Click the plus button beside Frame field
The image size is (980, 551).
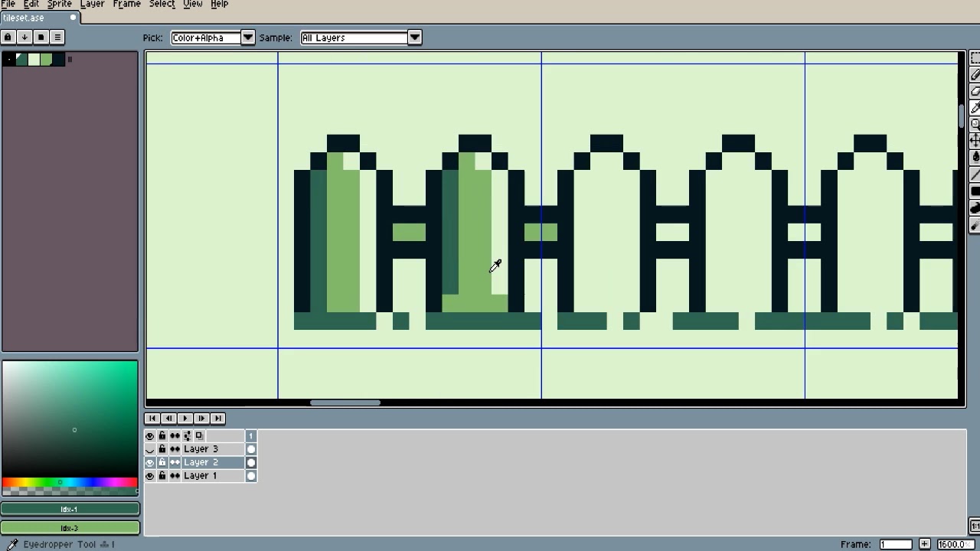coord(925,544)
